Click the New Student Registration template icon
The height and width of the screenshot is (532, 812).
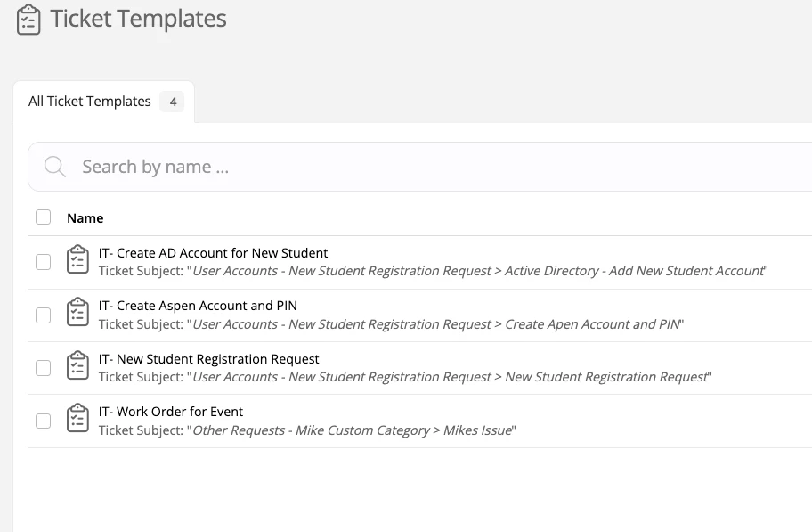(78, 366)
